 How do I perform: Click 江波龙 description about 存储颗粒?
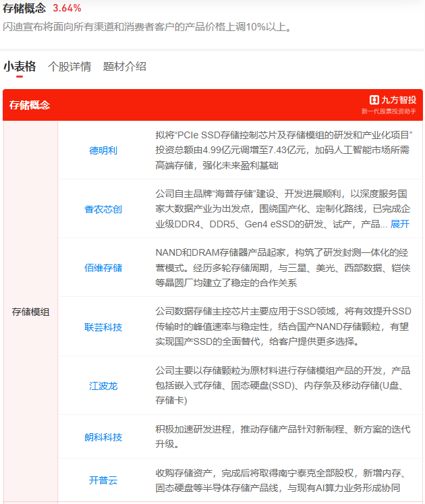pyautogui.click(x=283, y=385)
